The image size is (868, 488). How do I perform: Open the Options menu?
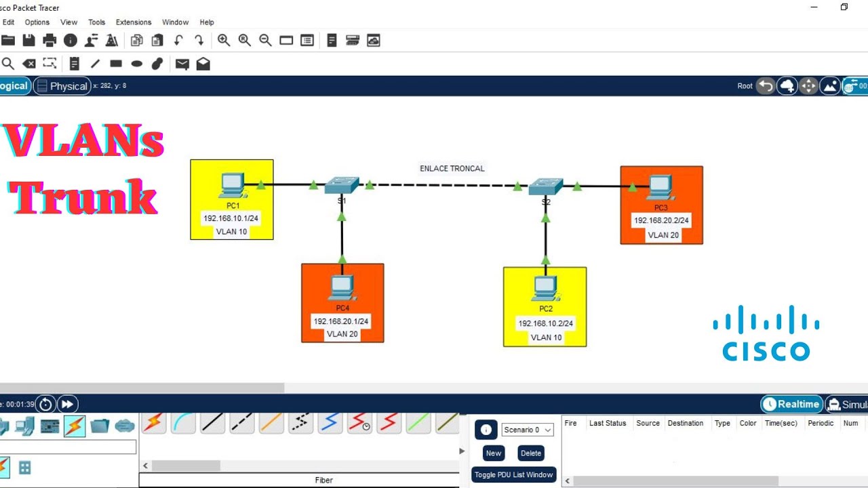[37, 22]
